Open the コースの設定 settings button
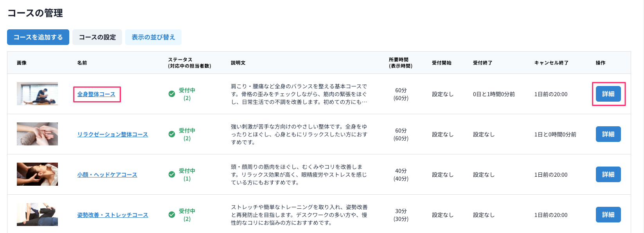This screenshot has width=644, height=233. point(97,37)
